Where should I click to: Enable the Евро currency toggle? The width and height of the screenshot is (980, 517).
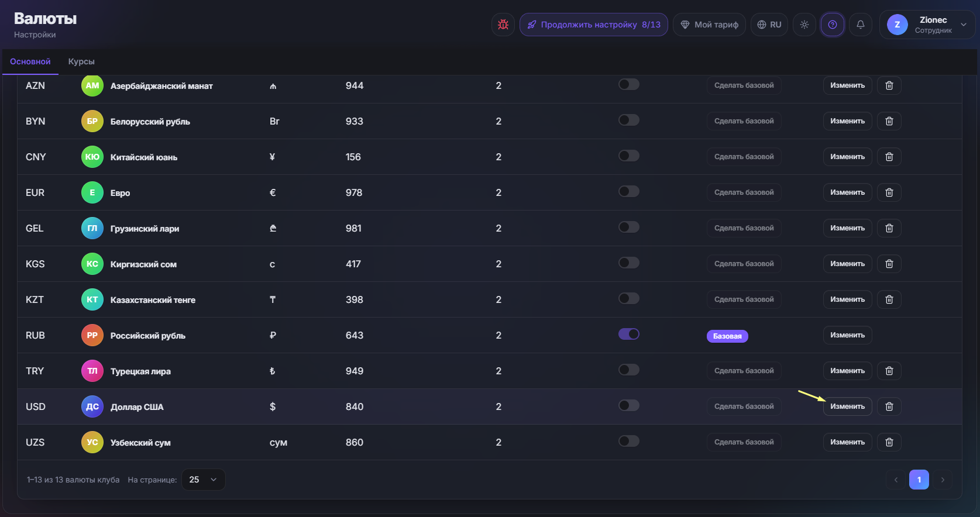pos(629,191)
